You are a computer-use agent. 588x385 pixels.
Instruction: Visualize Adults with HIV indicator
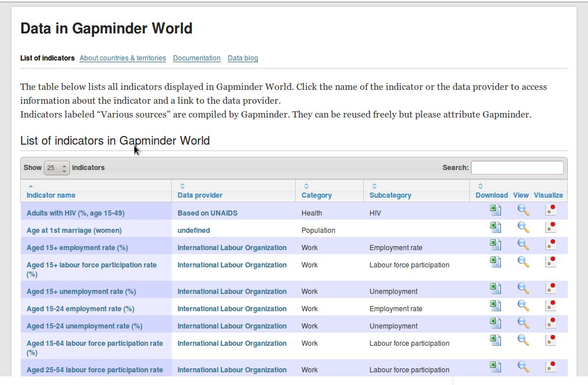click(x=551, y=210)
